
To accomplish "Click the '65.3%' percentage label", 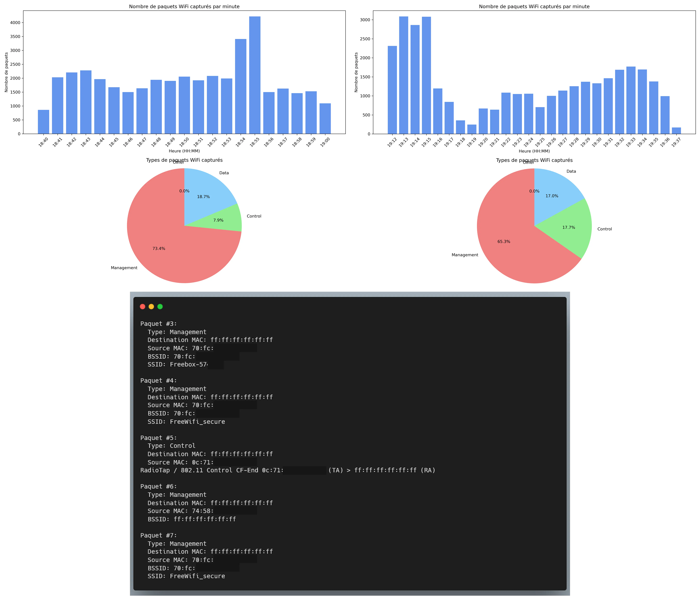I will (x=504, y=242).
